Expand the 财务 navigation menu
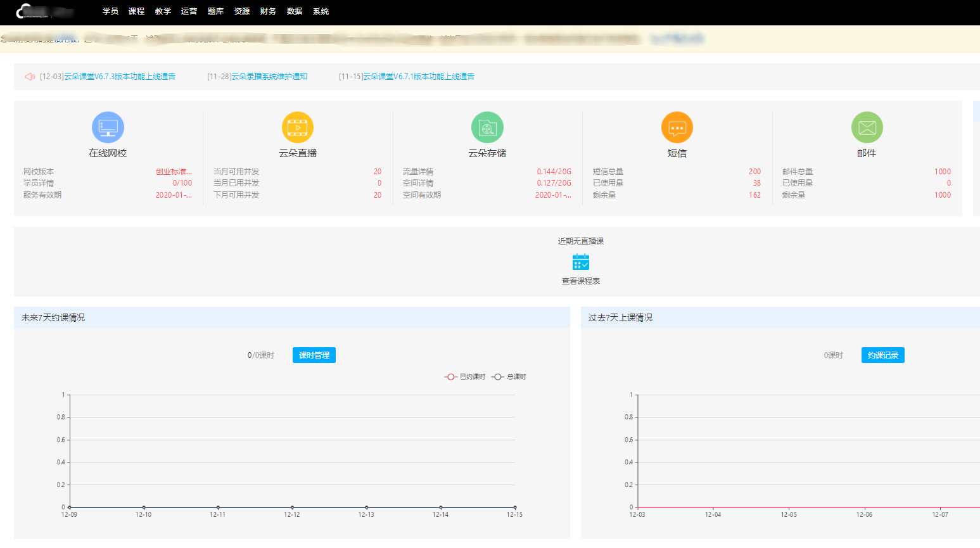The width and height of the screenshot is (980, 548). pyautogui.click(x=268, y=11)
